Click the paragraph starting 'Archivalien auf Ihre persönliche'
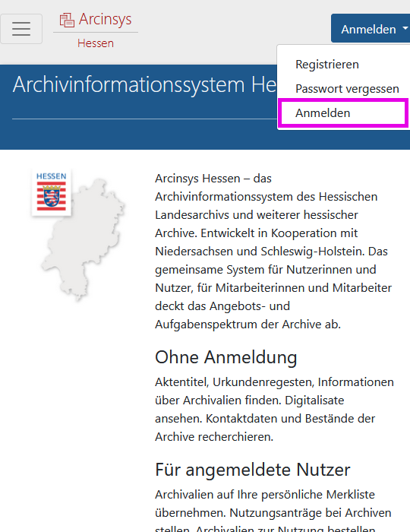 [x=273, y=510]
